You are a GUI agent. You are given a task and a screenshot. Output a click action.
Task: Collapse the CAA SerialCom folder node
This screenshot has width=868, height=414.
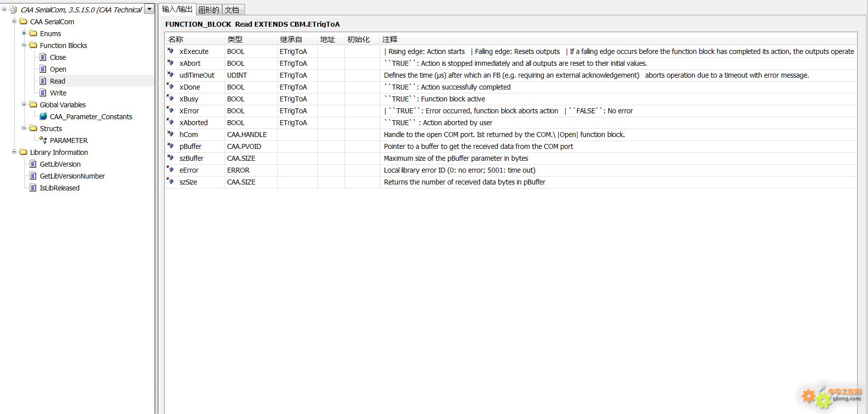tap(14, 21)
